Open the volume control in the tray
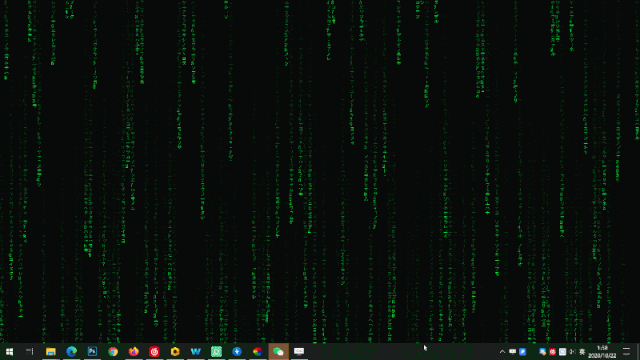The height and width of the screenshot is (360, 640). point(572,352)
